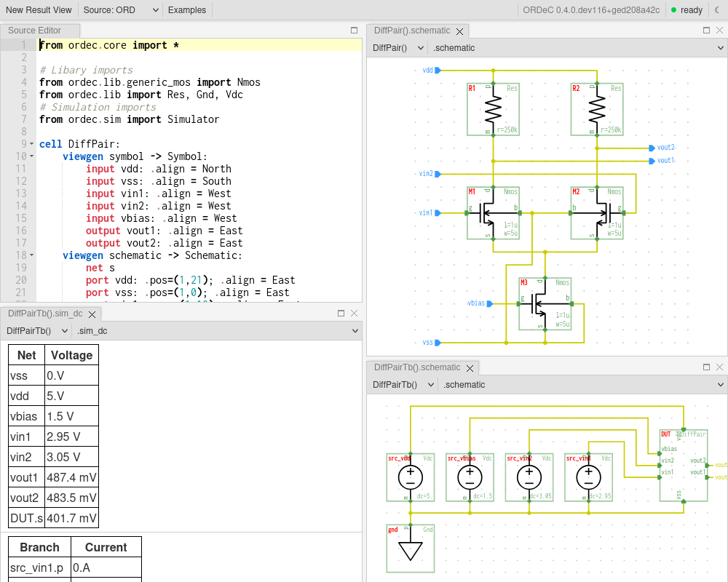The height and width of the screenshot is (582, 728).
Task: Click transistor M2 in DiffPair schematic
Action: tap(597, 213)
